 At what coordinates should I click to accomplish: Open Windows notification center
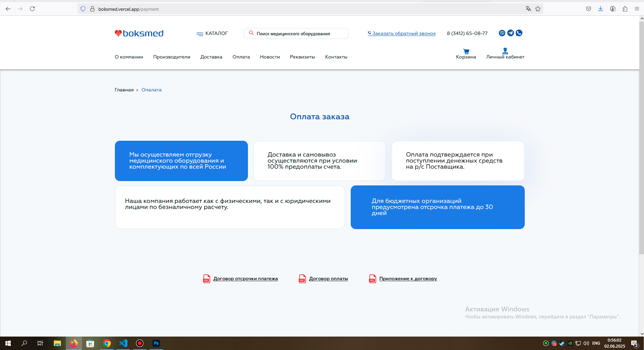coord(635,343)
